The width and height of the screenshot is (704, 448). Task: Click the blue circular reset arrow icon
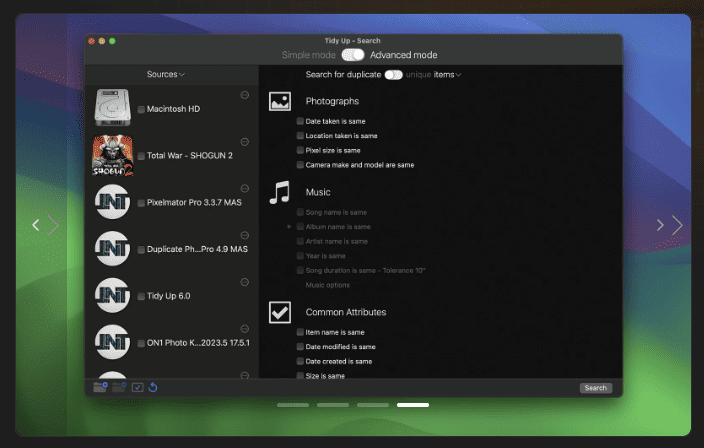(153, 387)
